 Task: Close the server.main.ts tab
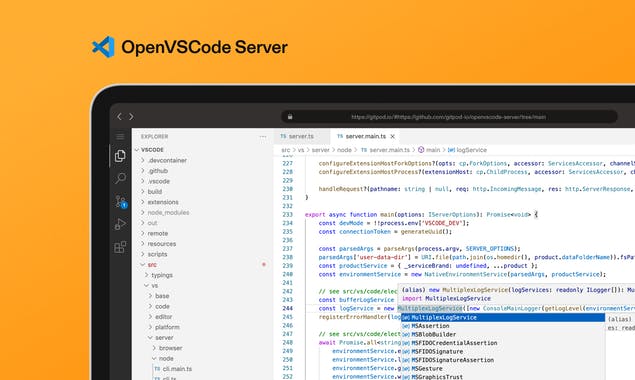click(392, 137)
